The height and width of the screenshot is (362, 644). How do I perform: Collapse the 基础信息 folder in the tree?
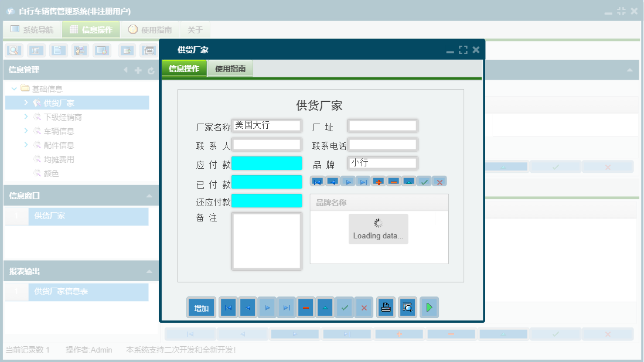click(x=13, y=87)
